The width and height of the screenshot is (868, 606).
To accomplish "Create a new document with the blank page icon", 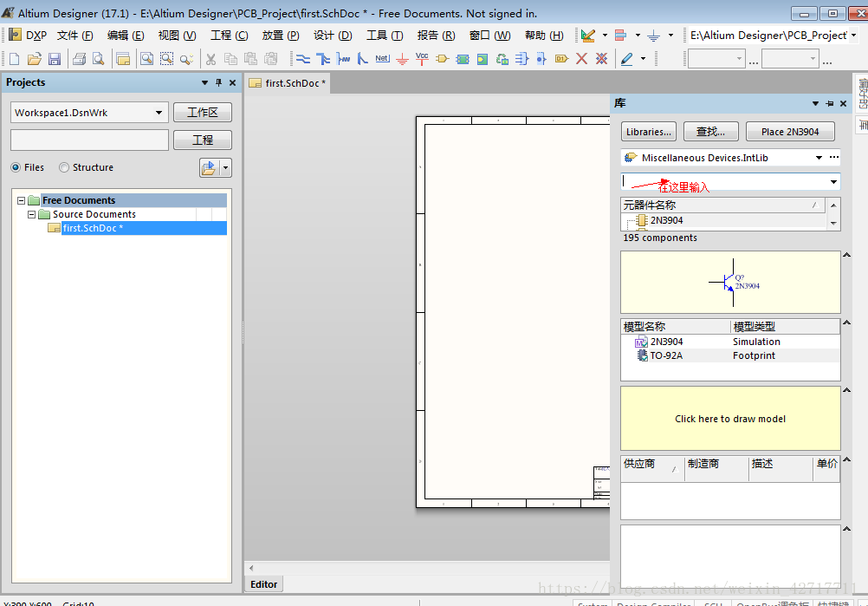I will pos(15,59).
